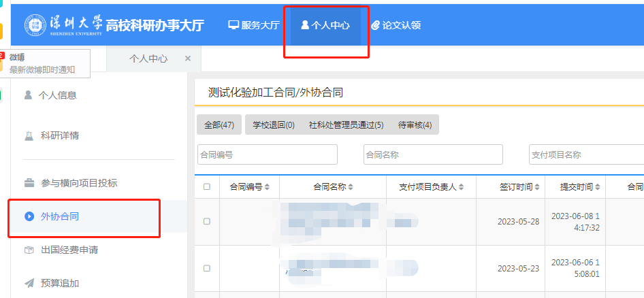Sort the table by 合同编号 column
Image resolution: width=644 pixels, height=298 pixels.
[x=249, y=186]
